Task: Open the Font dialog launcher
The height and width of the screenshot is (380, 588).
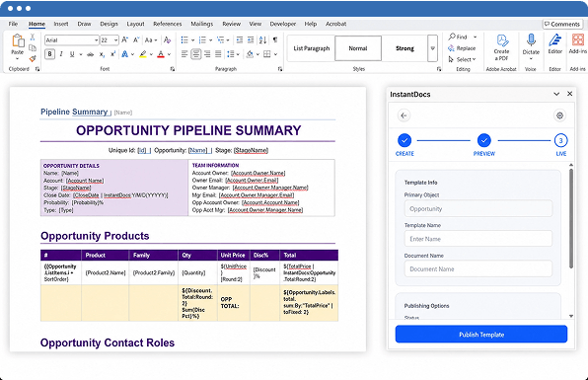Action: 173,69
